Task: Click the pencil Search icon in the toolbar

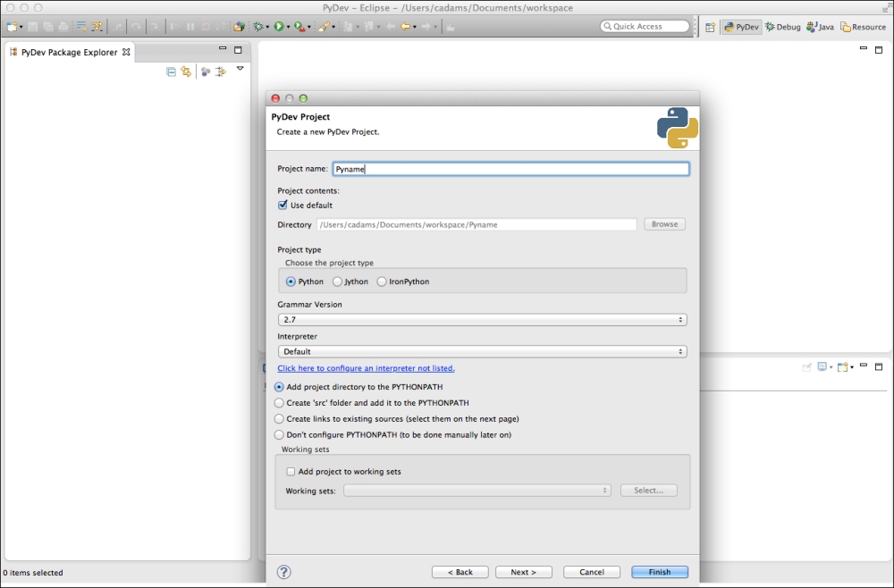Action: click(x=324, y=27)
